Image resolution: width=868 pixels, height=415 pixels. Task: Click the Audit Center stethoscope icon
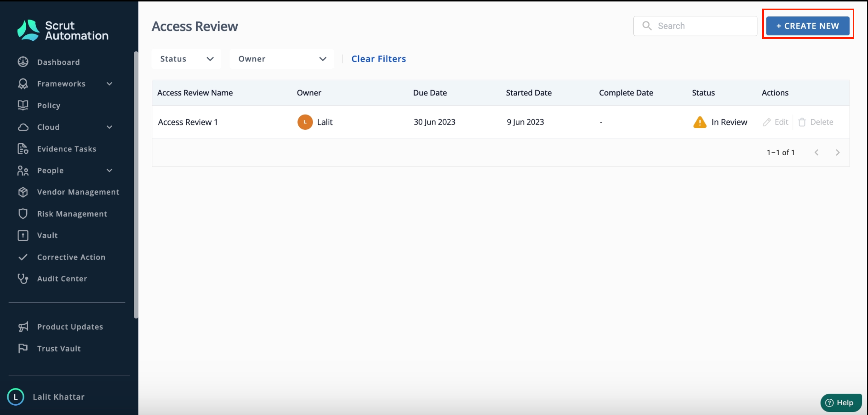click(x=23, y=279)
